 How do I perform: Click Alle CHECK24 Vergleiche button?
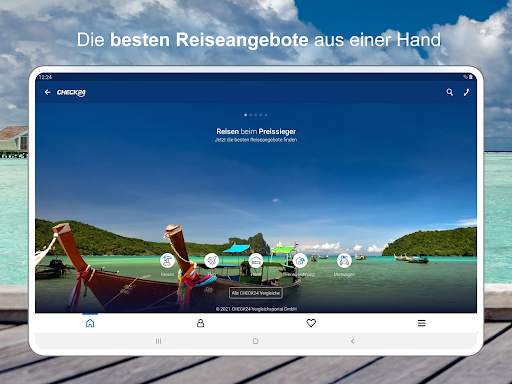point(256,293)
